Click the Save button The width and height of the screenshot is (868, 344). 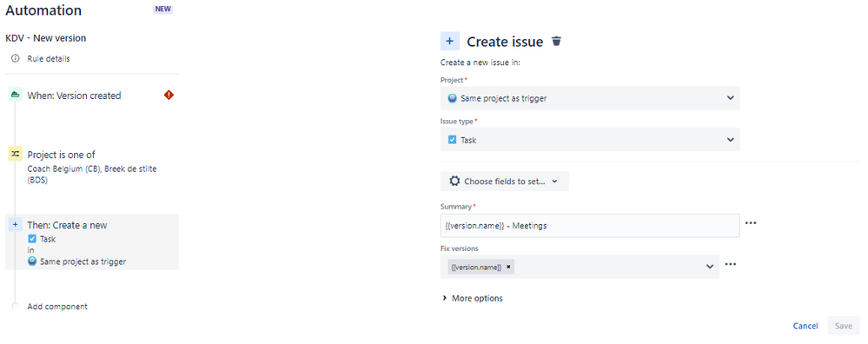843,326
